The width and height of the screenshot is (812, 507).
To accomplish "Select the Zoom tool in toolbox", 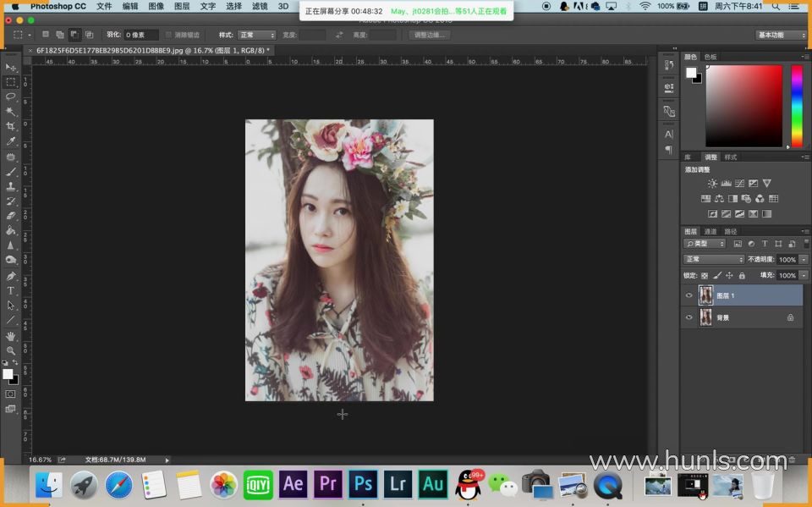I will coord(10,350).
